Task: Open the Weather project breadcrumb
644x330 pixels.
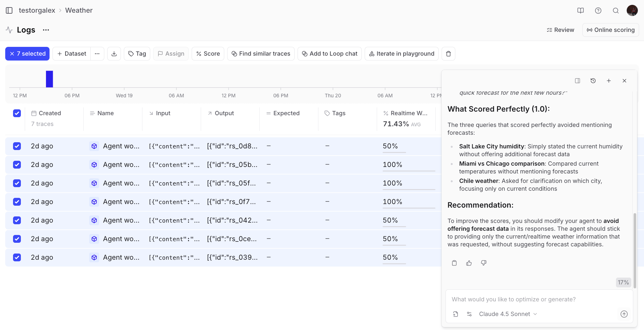Action: click(79, 10)
